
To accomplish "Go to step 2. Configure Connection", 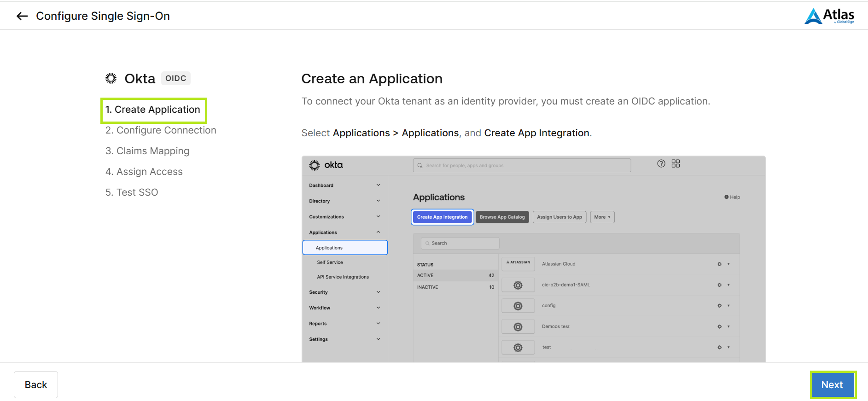I will (x=161, y=130).
